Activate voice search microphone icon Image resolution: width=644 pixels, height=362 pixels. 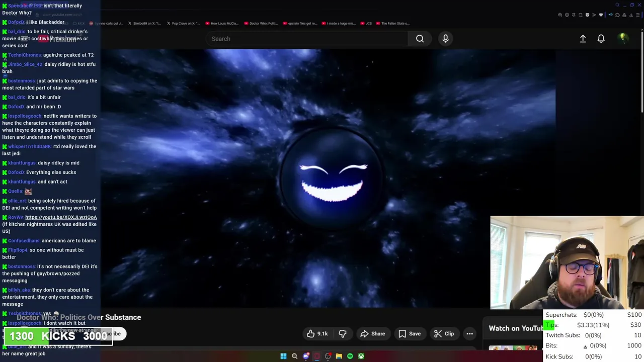click(x=445, y=39)
